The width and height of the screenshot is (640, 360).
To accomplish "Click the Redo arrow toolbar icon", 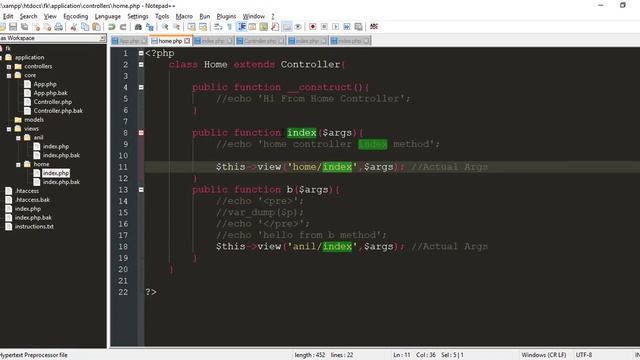I will point(123,27).
